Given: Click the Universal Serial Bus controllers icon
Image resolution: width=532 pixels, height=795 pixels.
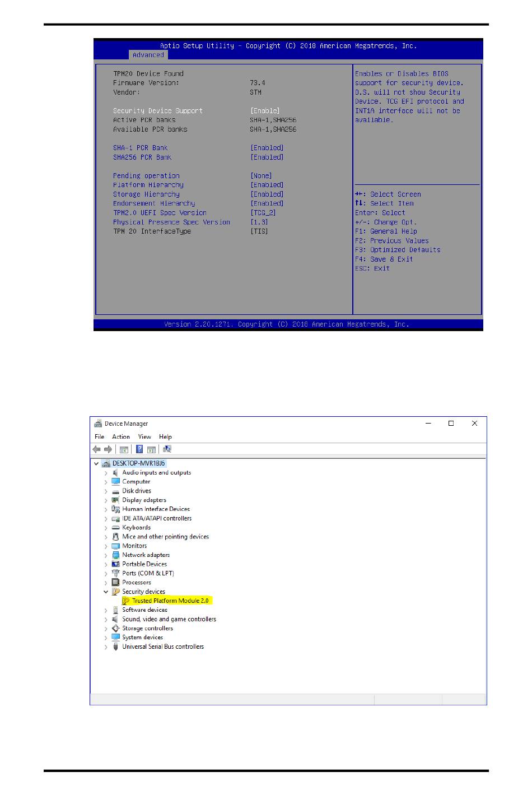Looking at the screenshot, I should tap(116, 647).
